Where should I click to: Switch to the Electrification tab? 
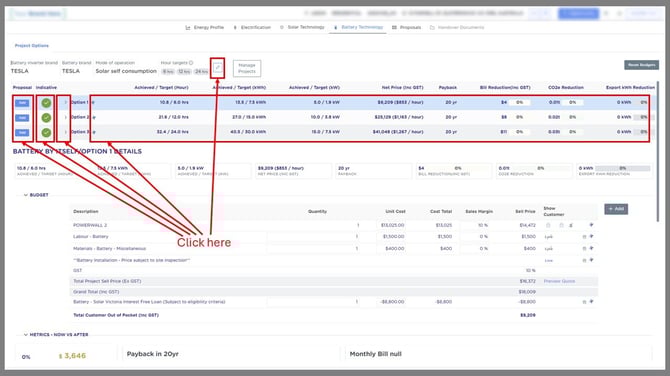252,27
